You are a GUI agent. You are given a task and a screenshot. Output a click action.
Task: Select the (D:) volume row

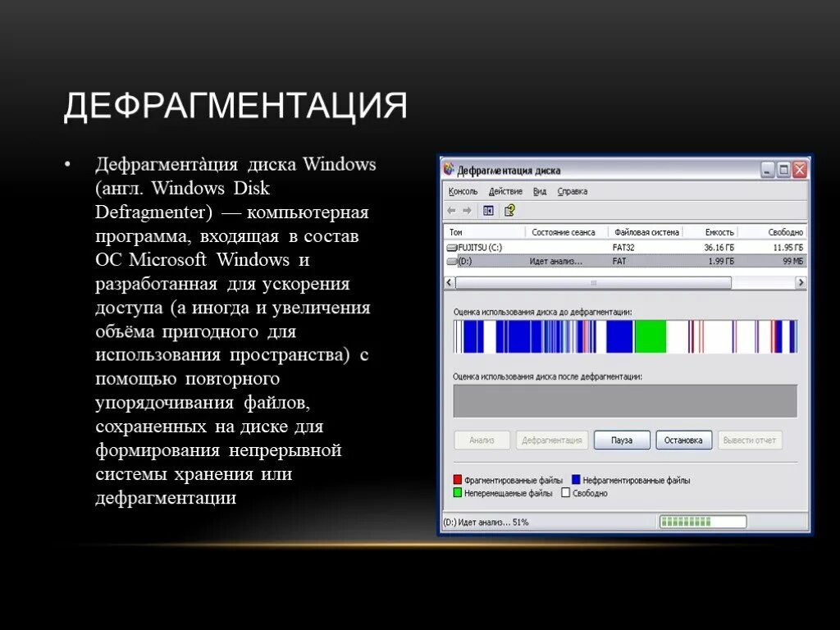pyautogui.click(x=626, y=262)
